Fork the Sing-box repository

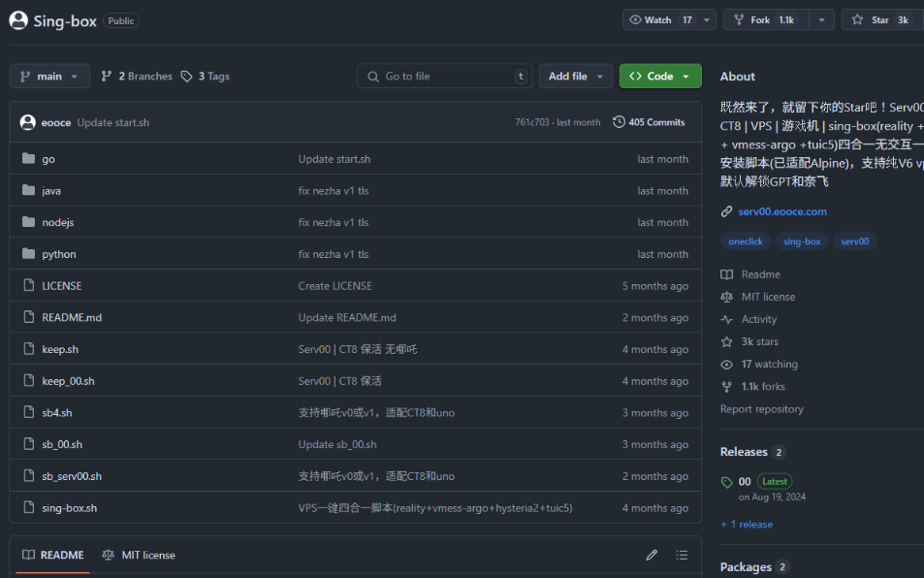[766, 20]
